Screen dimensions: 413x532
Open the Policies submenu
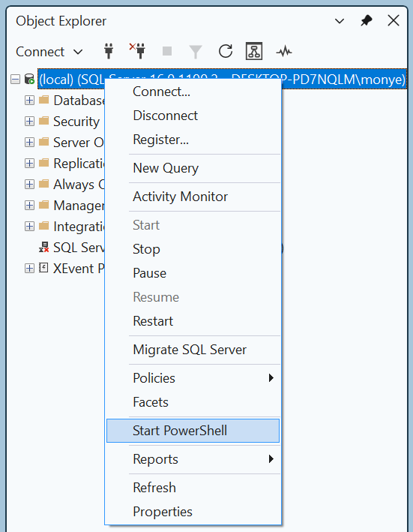point(193,378)
